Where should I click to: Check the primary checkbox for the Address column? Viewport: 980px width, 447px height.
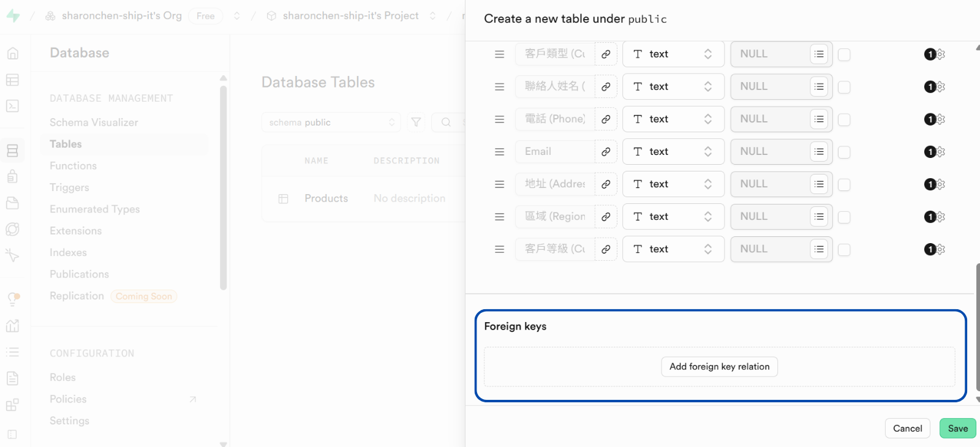tap(844, 184)
